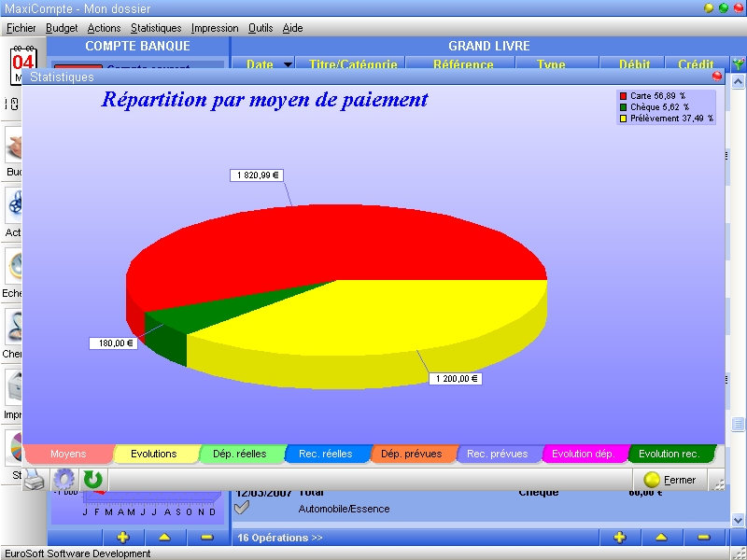747x560 pixels.
Task: Click the green refresh arrow icon
Action: (93, 481)
